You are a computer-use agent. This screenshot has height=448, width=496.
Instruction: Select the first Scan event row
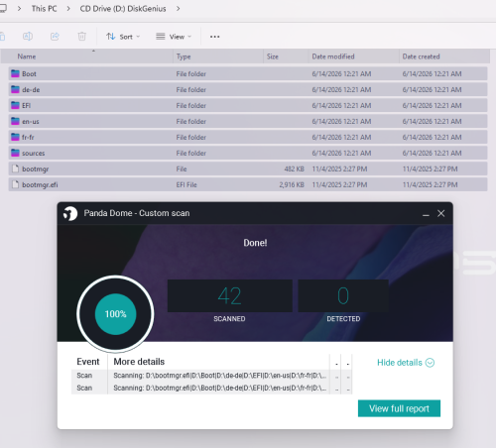point(211,376)
